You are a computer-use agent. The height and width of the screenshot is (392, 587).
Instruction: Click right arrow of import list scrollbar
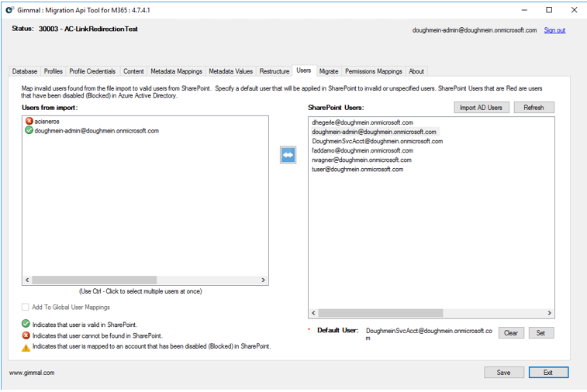(x=263, y=280)
